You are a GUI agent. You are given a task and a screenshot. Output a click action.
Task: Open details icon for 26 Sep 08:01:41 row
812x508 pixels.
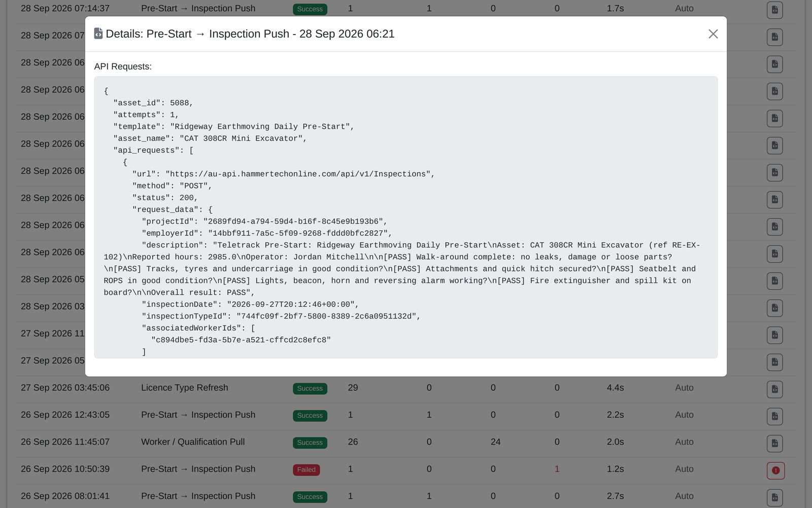pos(774,497)
